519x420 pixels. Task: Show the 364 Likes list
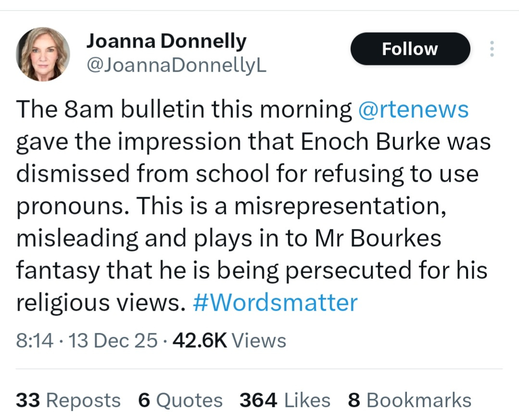[x=285, y=400]
